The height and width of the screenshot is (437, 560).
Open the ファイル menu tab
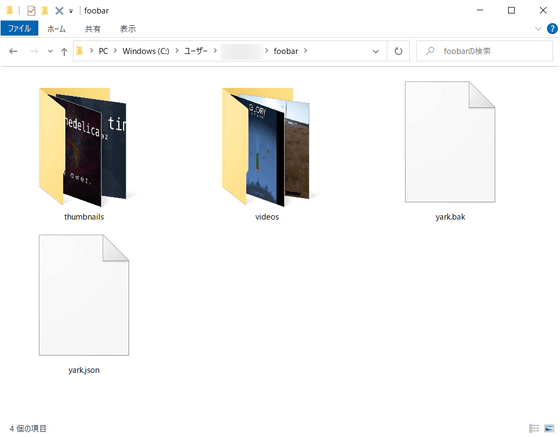click(19, 29)
